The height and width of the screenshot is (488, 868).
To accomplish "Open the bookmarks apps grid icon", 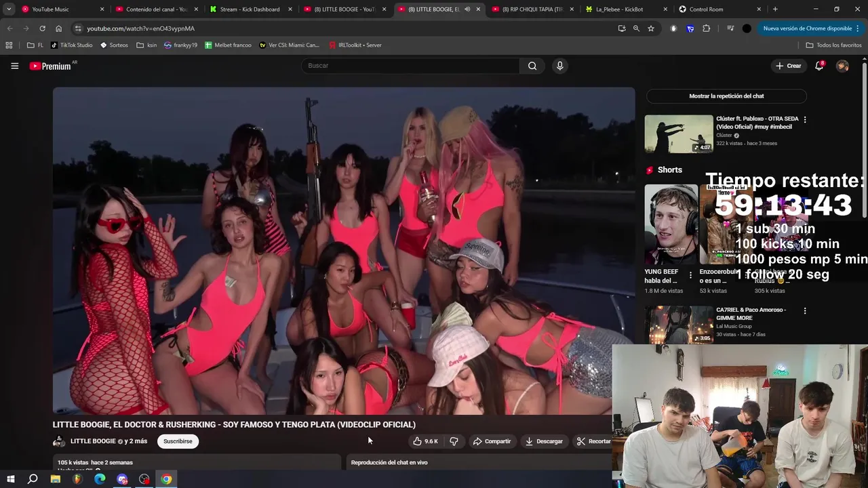I will [9, 45].
